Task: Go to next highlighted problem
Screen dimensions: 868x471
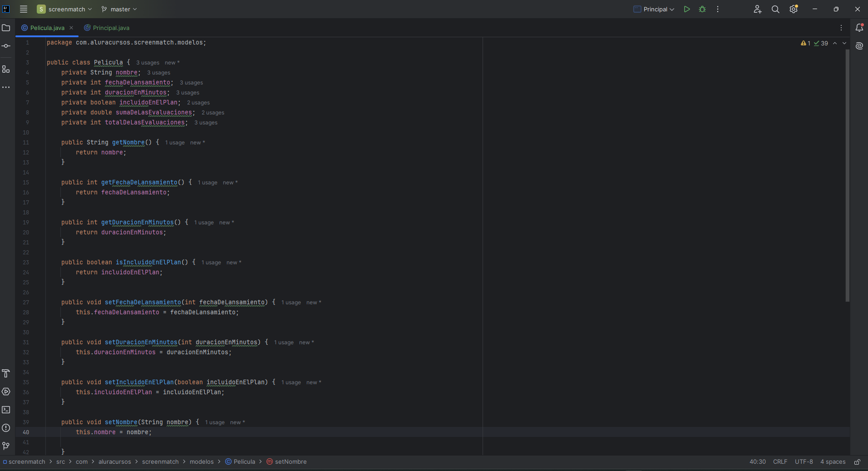Action: [x=844, y=43]
